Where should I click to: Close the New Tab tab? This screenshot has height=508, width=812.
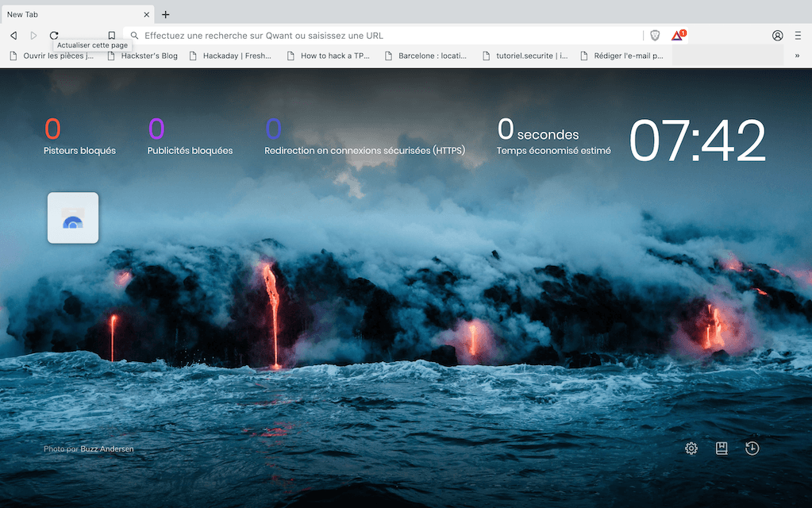pos(146,14)
